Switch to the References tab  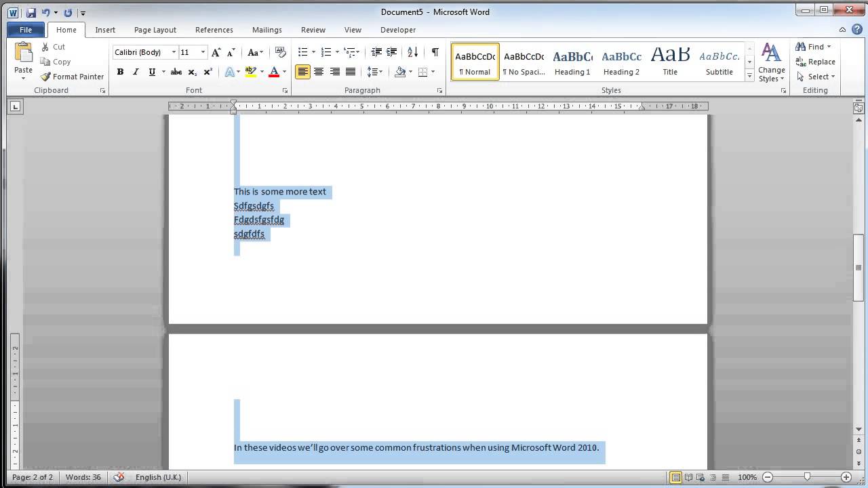[214, 30]
